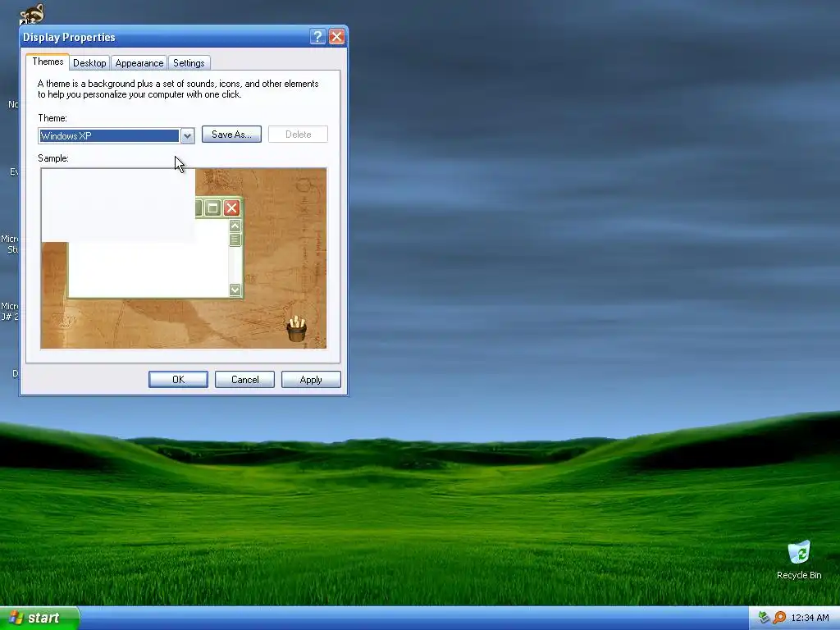Click the network tray icon
840x630 pixels.
(x=764, y=618)
